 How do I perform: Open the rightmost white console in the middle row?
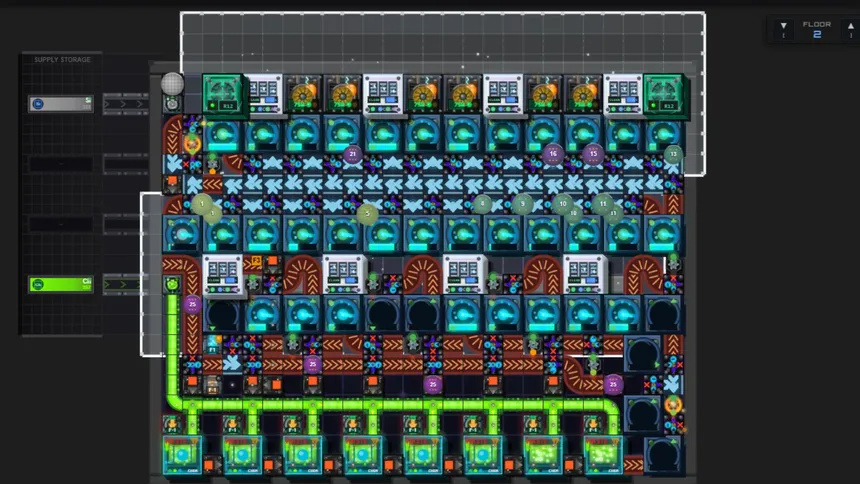584,274
